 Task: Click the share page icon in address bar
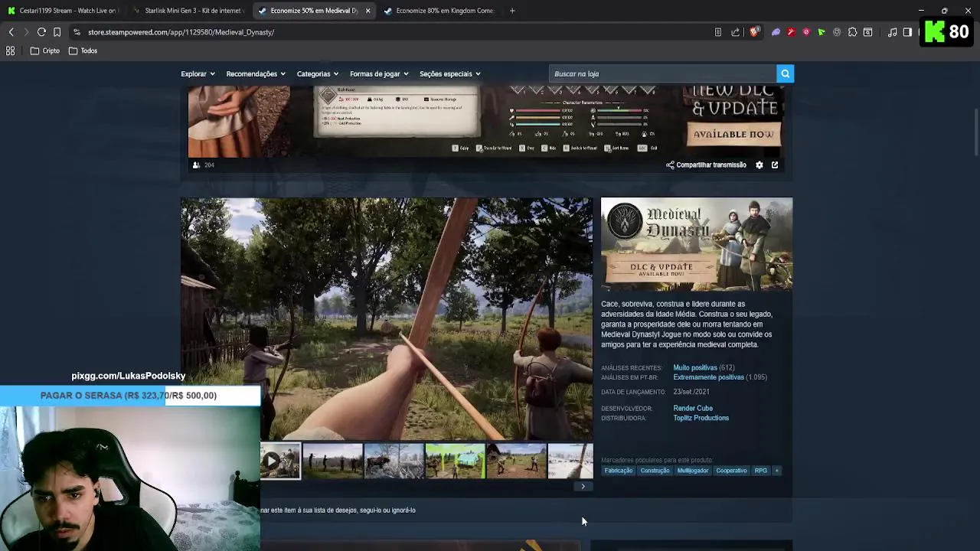[736, 32]
